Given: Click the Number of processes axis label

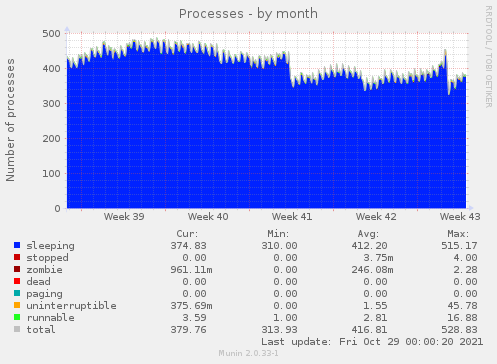Looking at the screenshot, I should (x=11, y=120).
